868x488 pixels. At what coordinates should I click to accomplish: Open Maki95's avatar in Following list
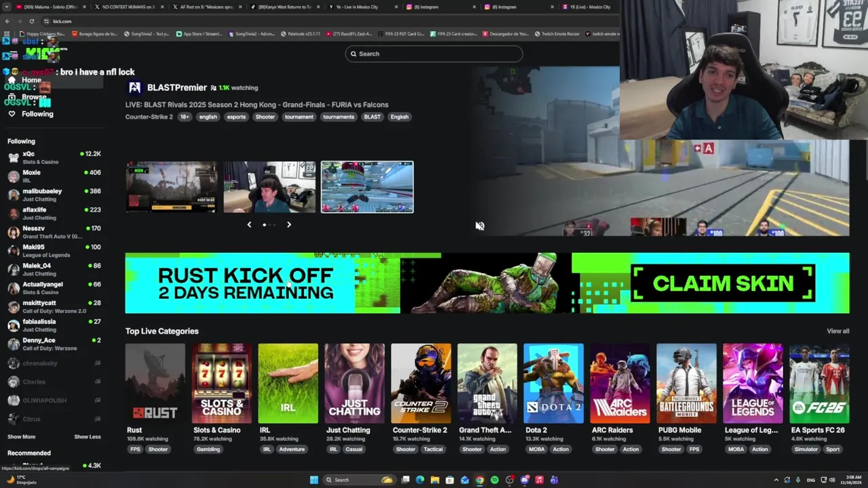pyautogui.click(x=14, y=251)
